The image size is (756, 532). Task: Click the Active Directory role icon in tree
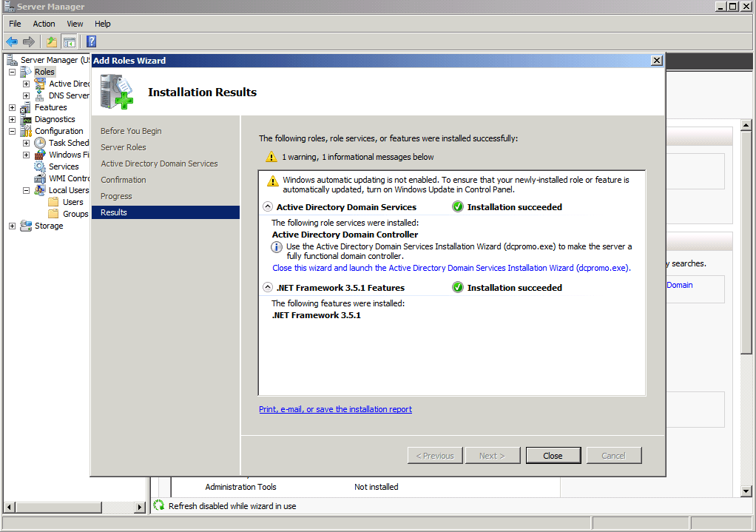(x=40, y=84)
